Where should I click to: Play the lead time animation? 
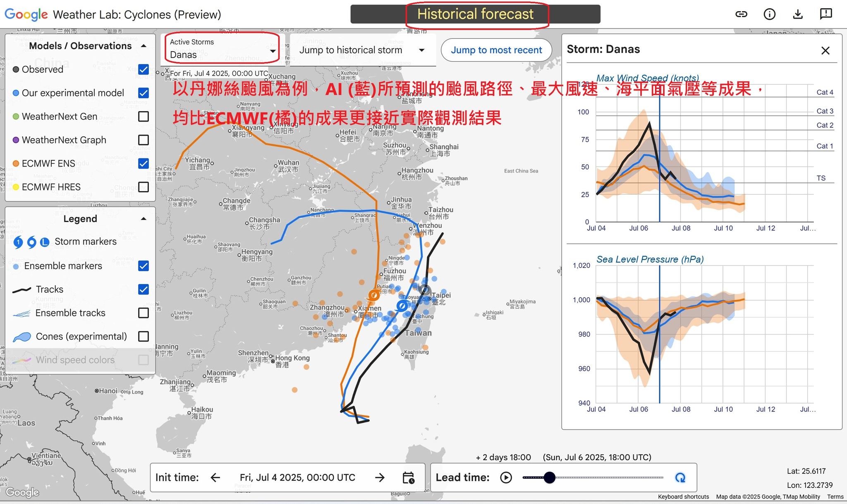506,478
